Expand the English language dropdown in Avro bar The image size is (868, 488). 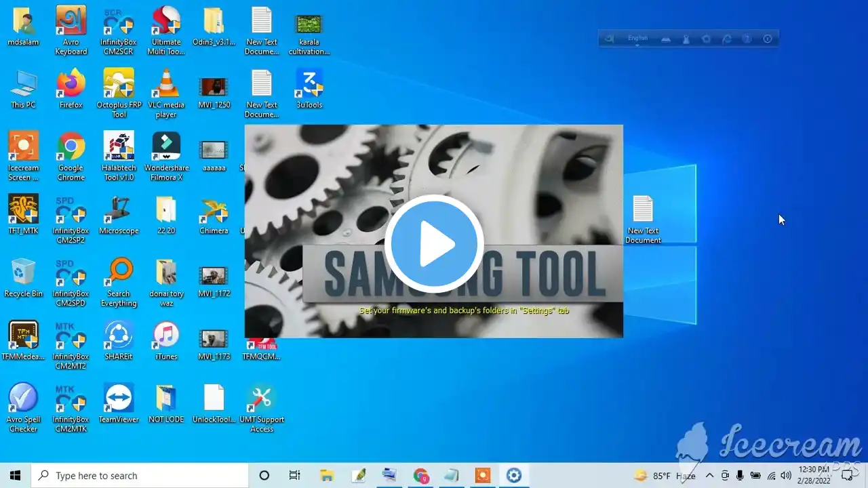pos(637,39)
